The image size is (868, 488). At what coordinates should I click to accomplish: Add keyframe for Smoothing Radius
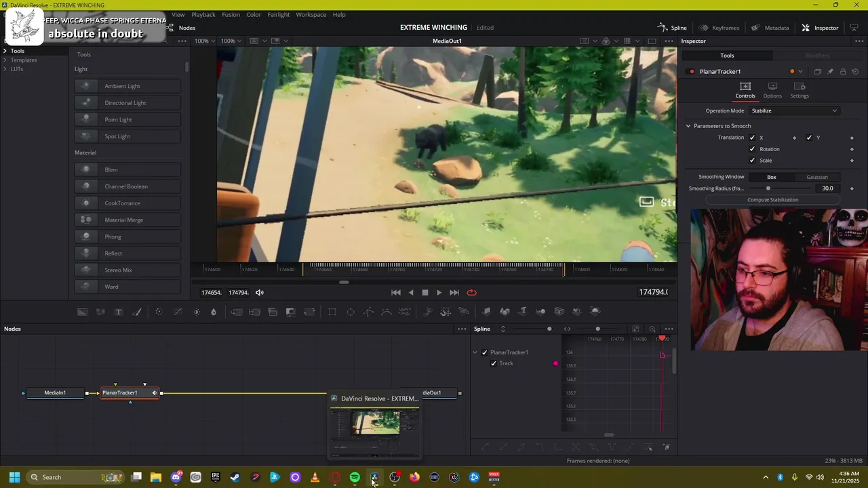(x=852, y=188)
